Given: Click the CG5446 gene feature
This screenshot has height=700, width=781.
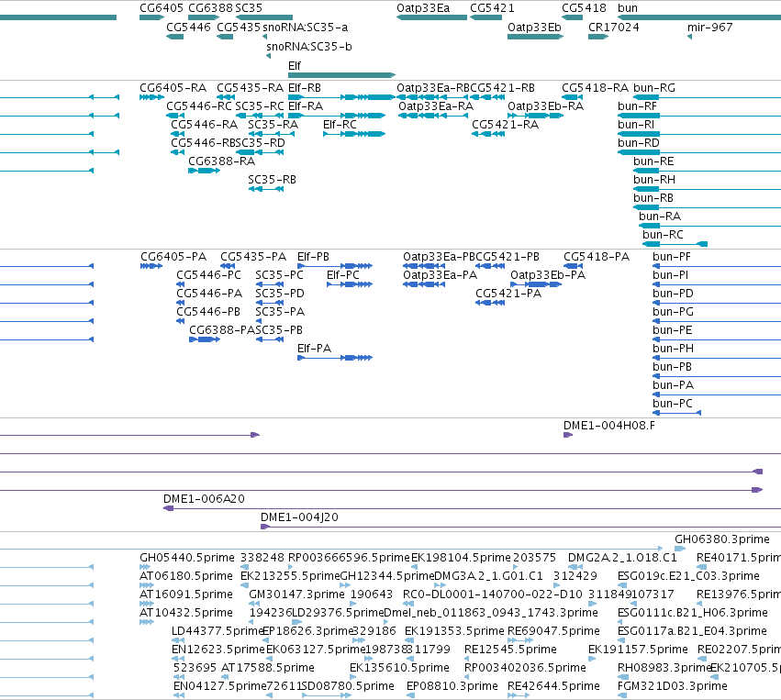Looking at the screenshot, I should 174,37.
